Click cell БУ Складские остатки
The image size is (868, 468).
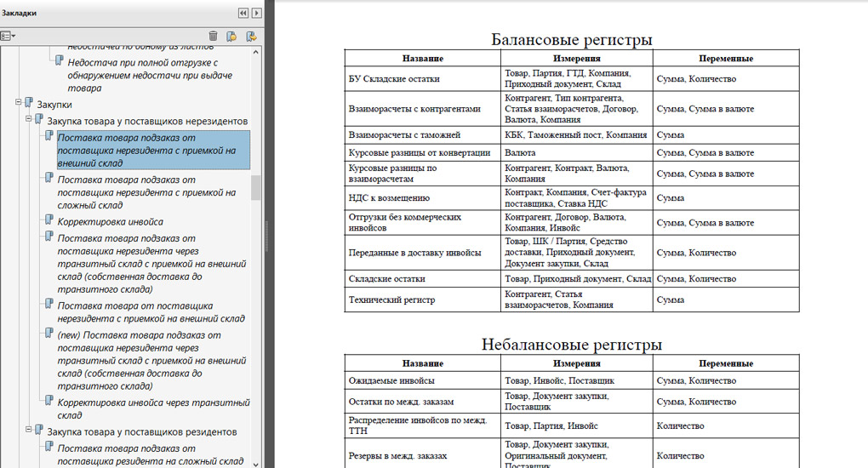tap(422, 78)
